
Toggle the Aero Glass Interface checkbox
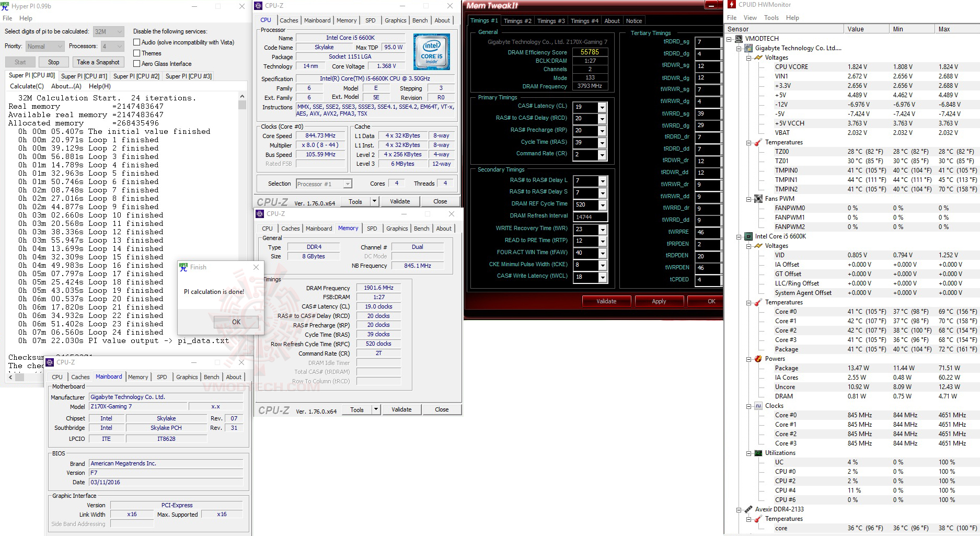(137, 64)
